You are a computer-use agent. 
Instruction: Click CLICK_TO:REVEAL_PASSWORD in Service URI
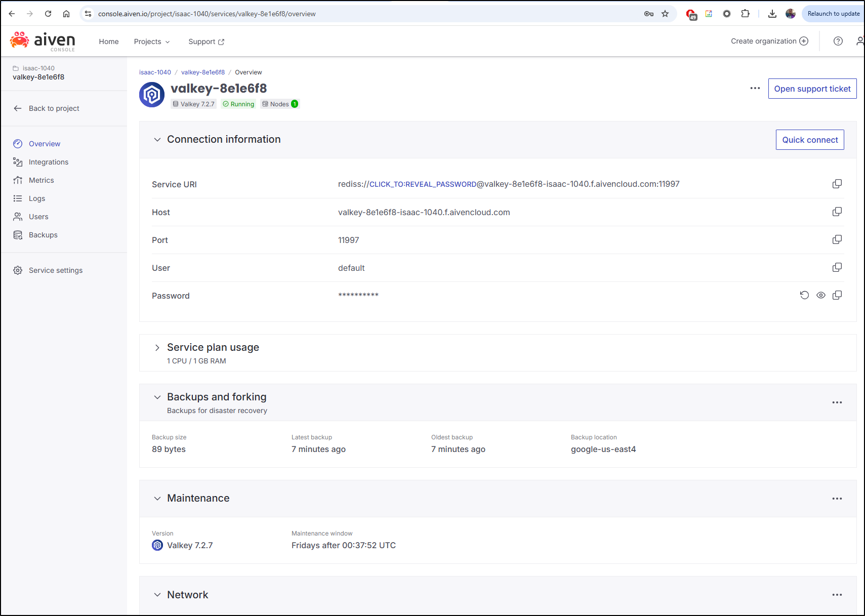pyautogui.click(x=423, y=184)
